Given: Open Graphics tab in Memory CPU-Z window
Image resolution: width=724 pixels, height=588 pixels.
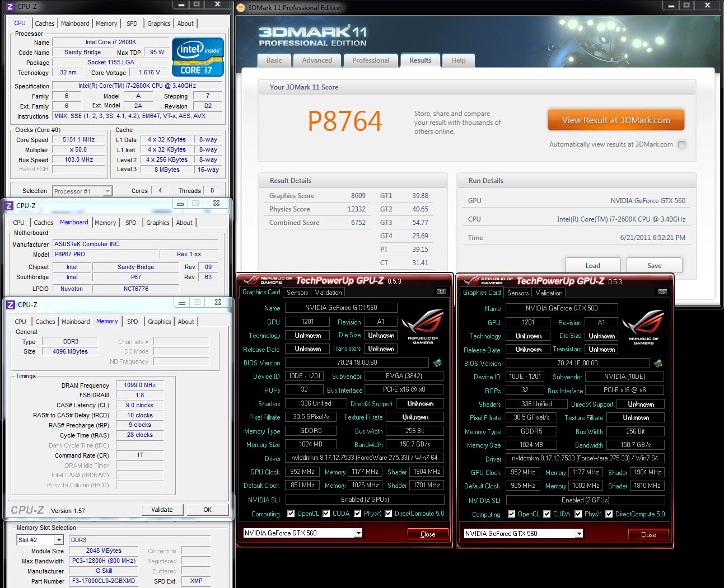Looking at the screenshot, I should click(160, 322).
